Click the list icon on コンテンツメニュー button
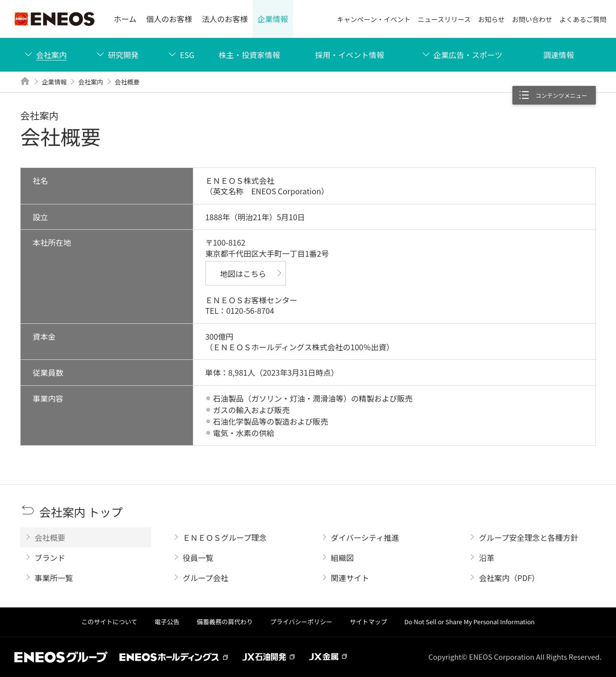The width and height of the screenshot is (616, 677). (x=524, y=95)
